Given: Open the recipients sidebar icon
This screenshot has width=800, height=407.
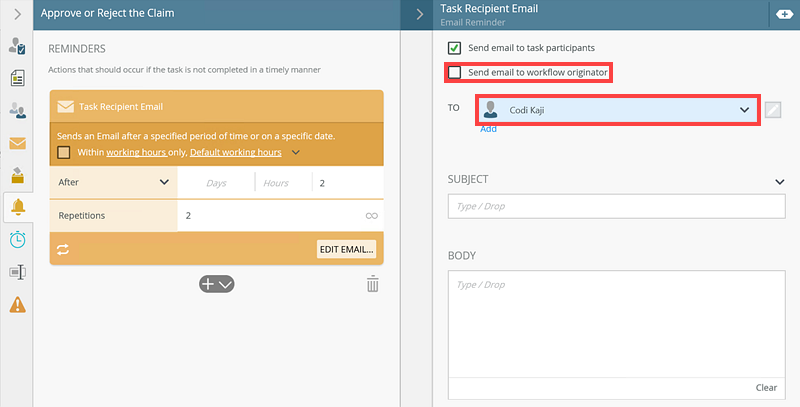Looking at the screenshot, I should coord(17,110).
